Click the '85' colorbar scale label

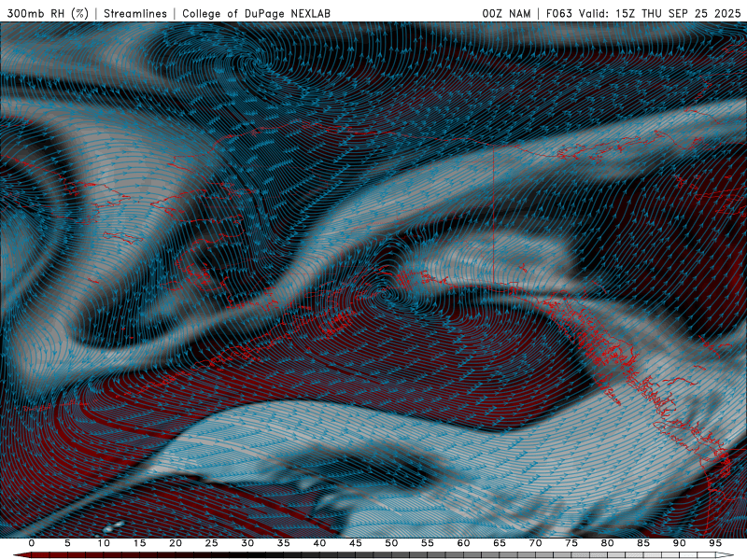(x=643, y=543)
